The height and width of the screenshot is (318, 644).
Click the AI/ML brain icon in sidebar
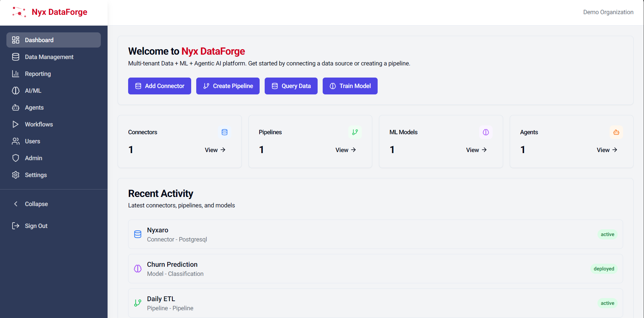coord(16,90)
